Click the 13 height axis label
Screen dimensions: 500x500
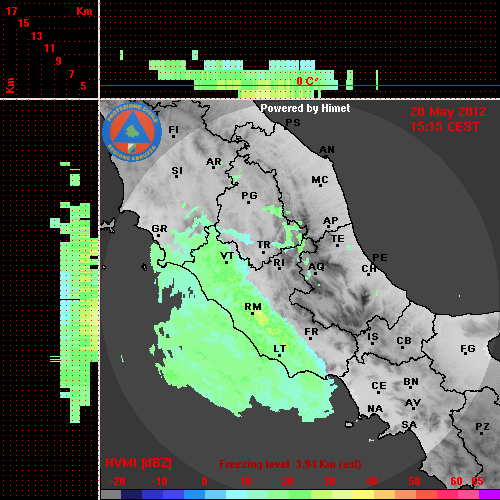point(37,36)
